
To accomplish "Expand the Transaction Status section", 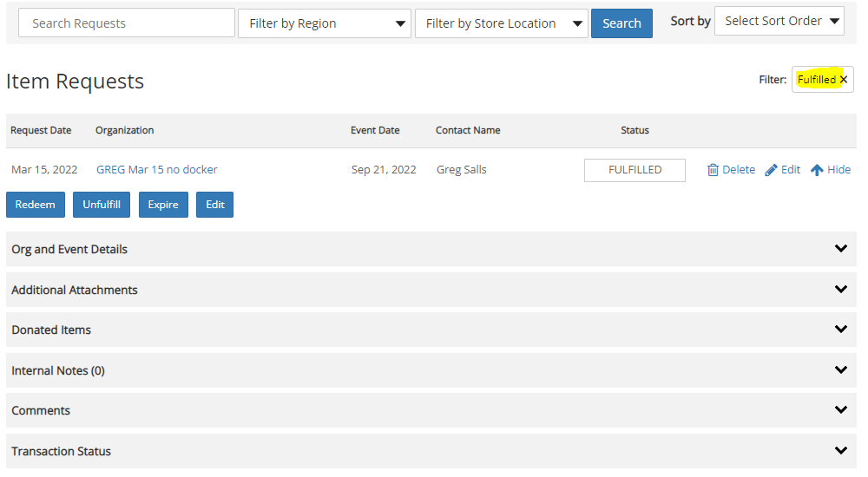I will (431, 451).
